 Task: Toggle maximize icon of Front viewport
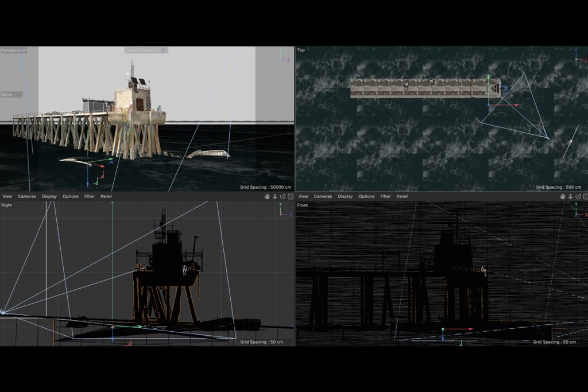585,196
